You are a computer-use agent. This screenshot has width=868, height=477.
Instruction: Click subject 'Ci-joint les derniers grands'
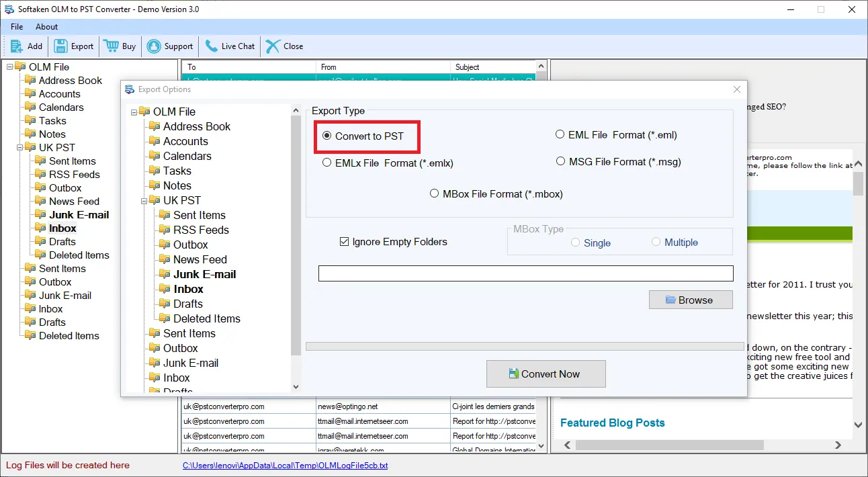click(x=494, y=406)
